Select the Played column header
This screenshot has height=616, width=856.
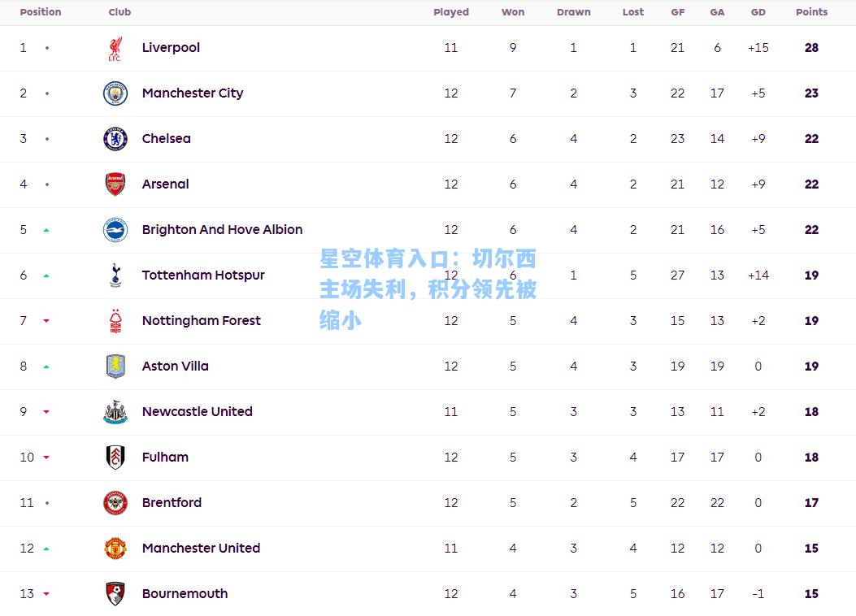pos(451,12)
